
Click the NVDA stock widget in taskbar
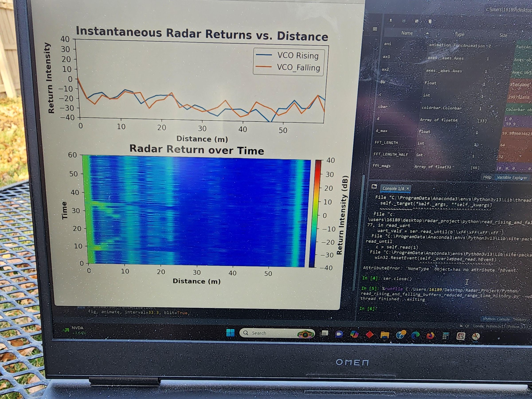(74, 330)
